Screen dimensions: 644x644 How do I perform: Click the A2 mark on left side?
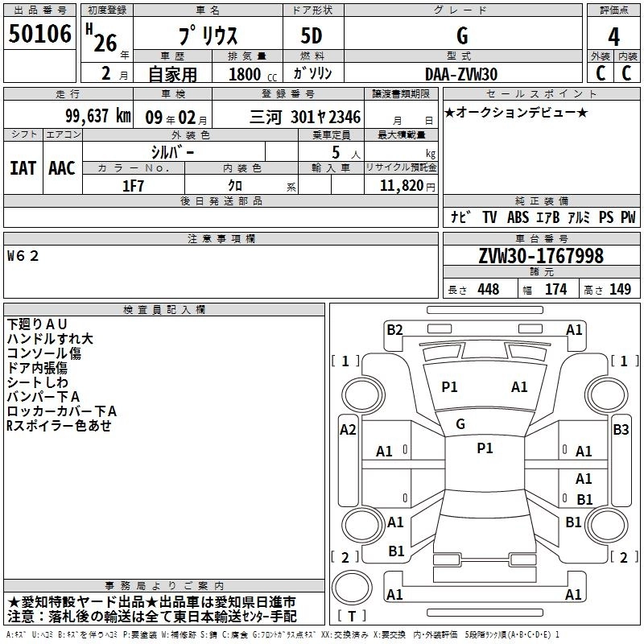point(348,430)
